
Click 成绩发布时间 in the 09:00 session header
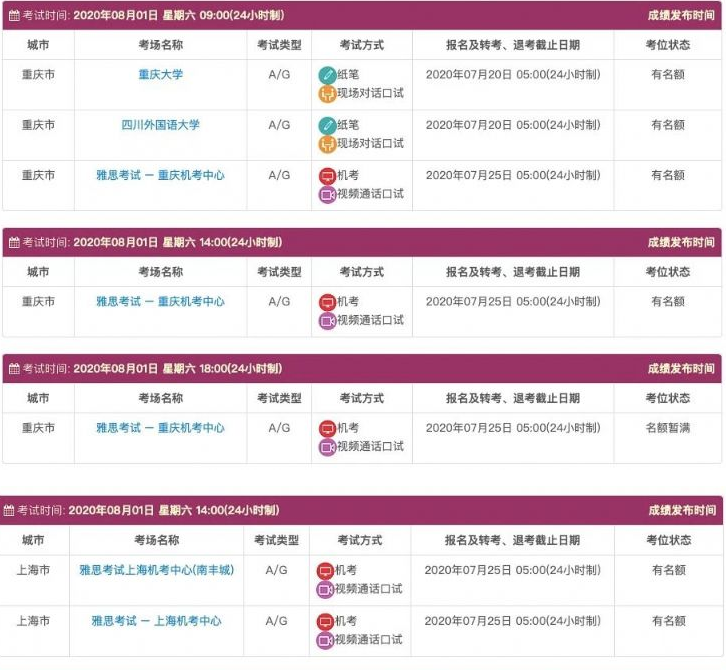coord(681,15)
